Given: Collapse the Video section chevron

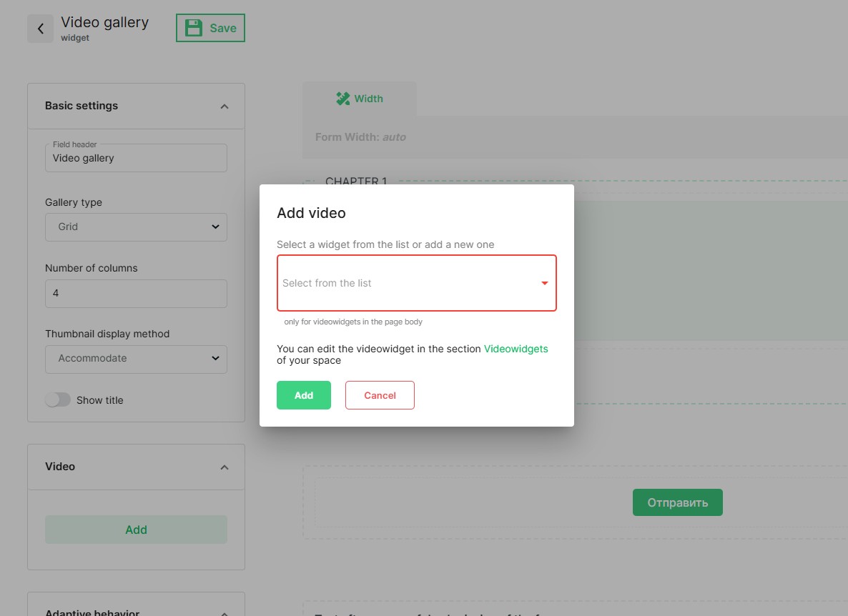Looking at the screenshot, I should (224, 467).
